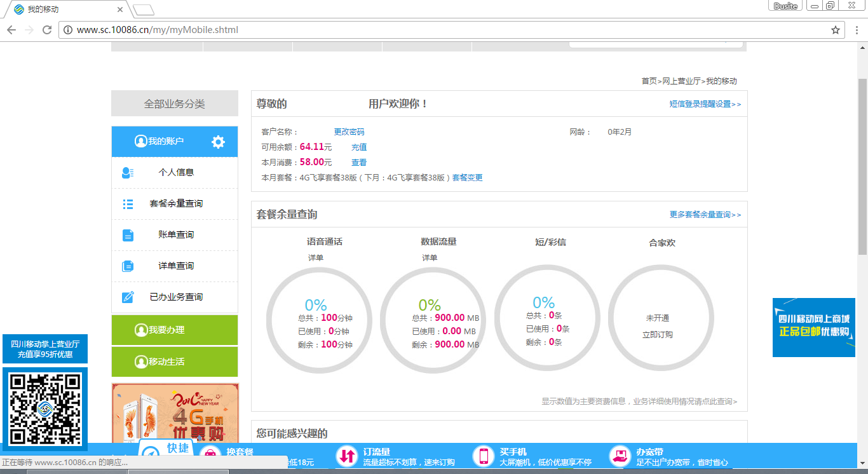The image size is (868, 474).
Task: Expand the 我要办理 green menu
Action: point(175,330)
